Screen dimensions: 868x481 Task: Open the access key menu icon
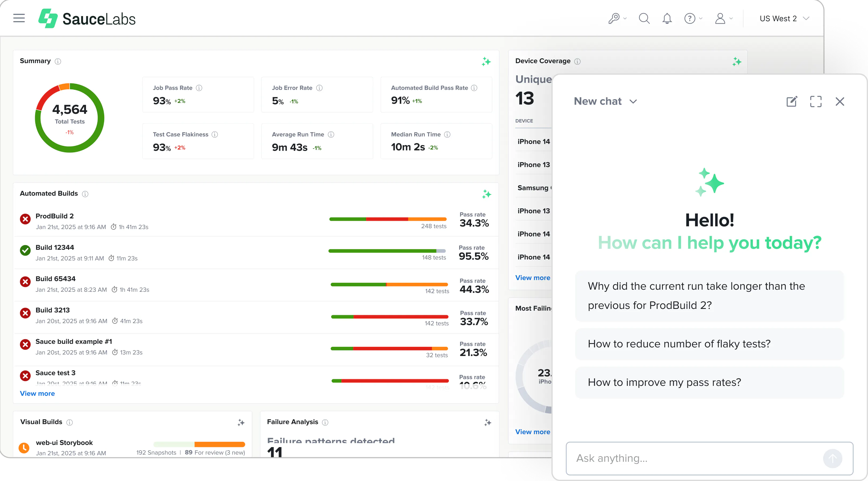[617, 18]
